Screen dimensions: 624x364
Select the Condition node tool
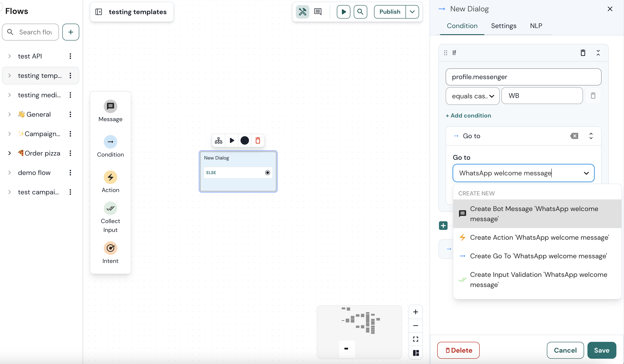[111, 146]
